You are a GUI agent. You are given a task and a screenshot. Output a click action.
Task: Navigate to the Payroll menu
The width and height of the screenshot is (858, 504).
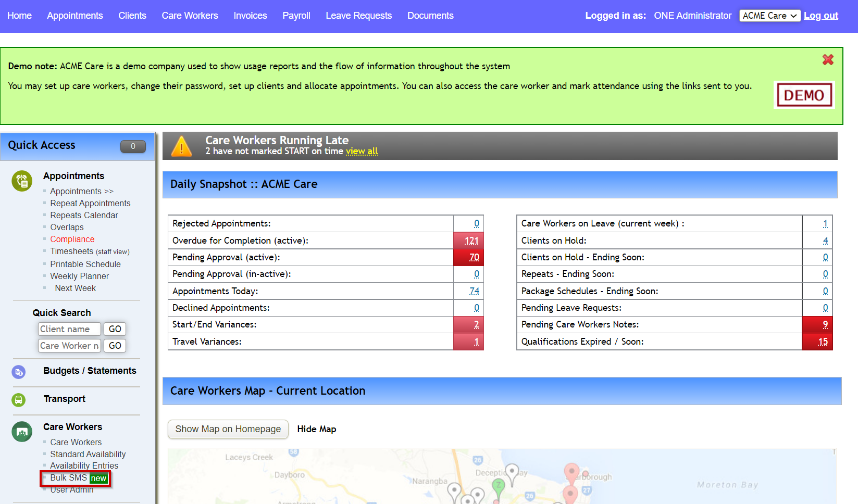pyautogui.click(x=296, y=16)
